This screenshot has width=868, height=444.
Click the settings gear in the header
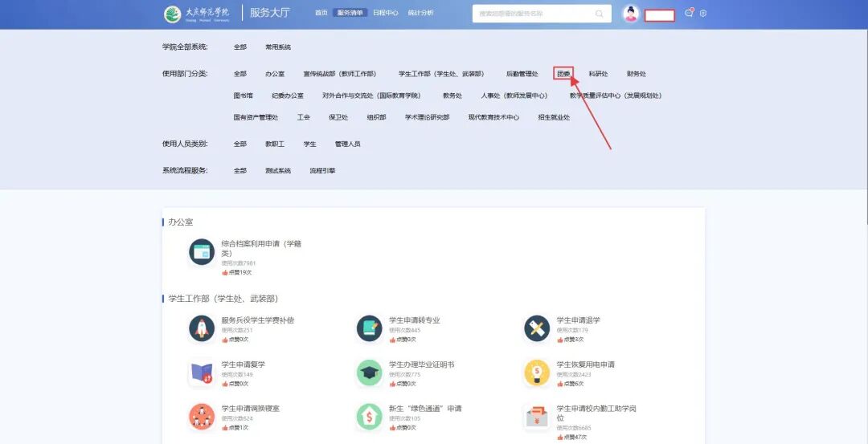[703, 14]
